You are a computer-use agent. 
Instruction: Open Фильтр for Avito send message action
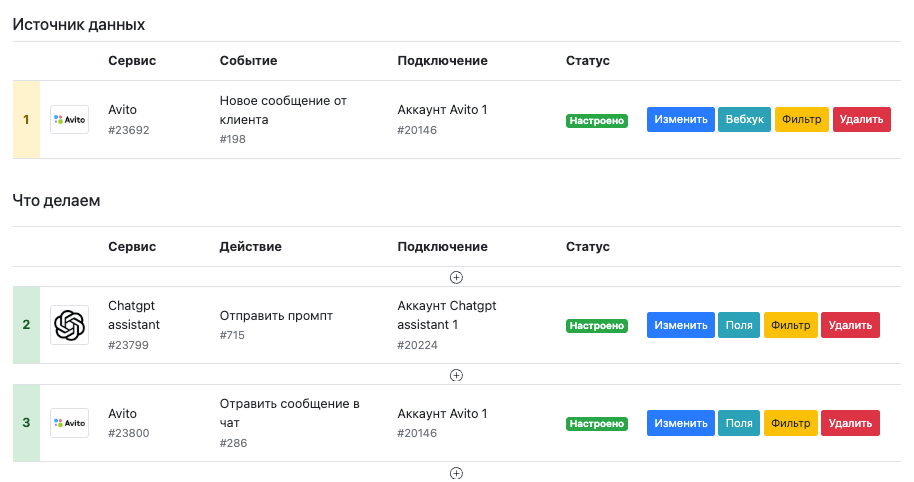click(790, 423)
